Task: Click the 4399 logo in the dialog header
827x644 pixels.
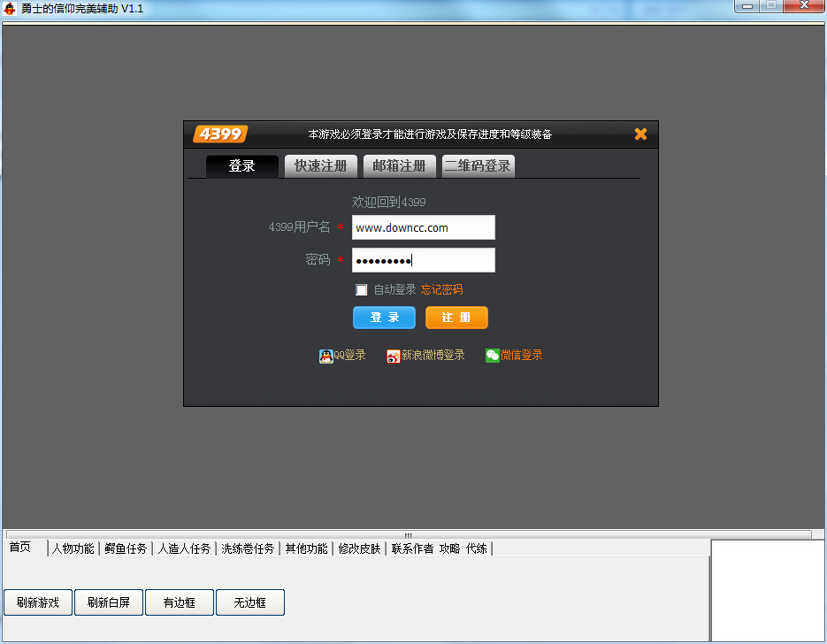Action: [x=220, y=134]
